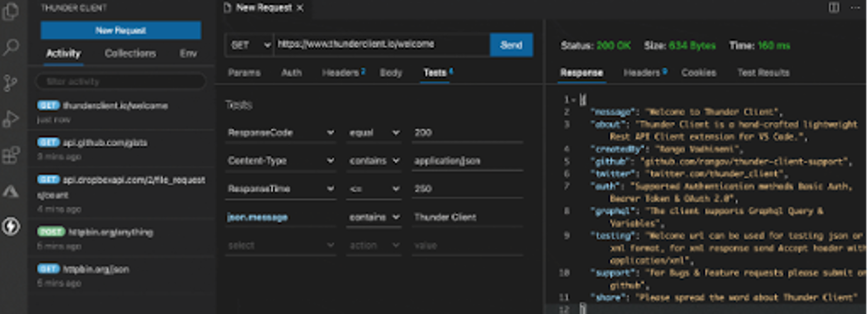The width and height of the screenshot is (868, 314).
Task: Select the Response tab
Action: (582, 73)
